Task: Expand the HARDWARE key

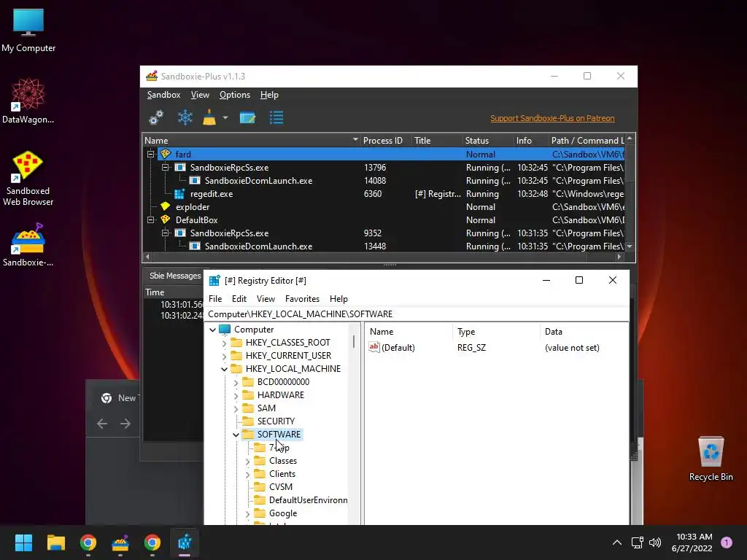Action: [236, 395]
